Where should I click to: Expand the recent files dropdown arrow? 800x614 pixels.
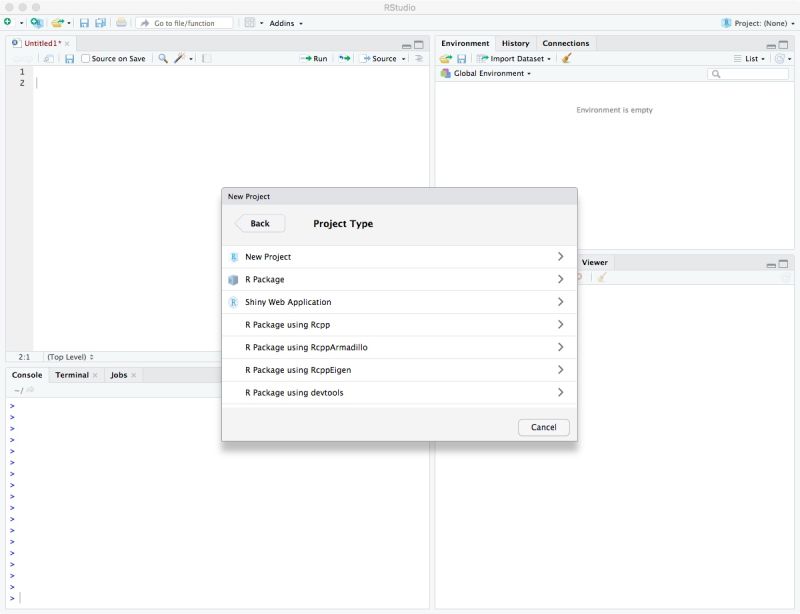69,23
